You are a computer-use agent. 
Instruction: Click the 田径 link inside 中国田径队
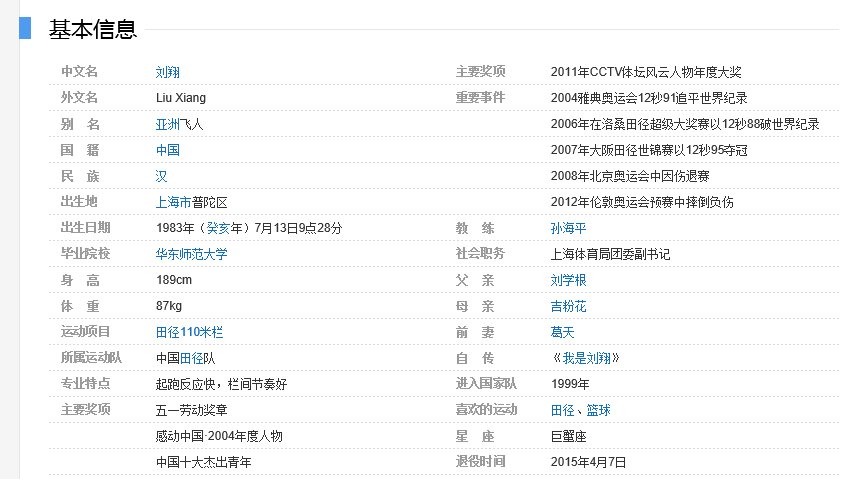coord(191,358)
